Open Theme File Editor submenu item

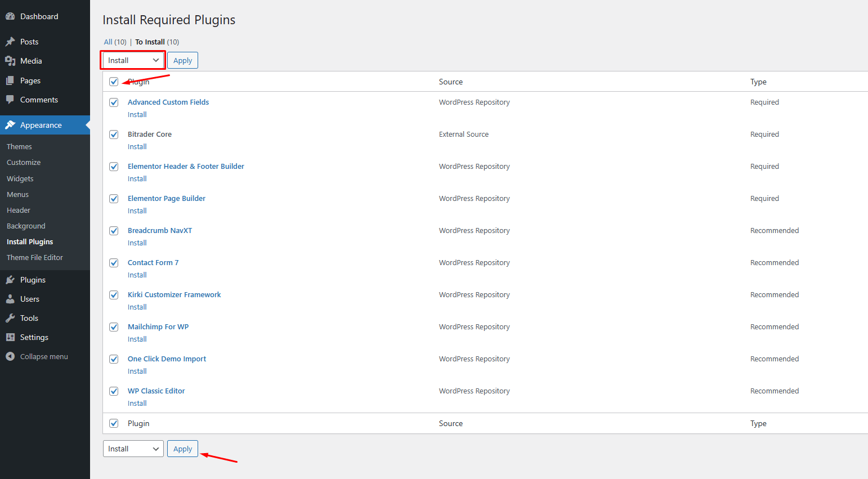(35, 257)
